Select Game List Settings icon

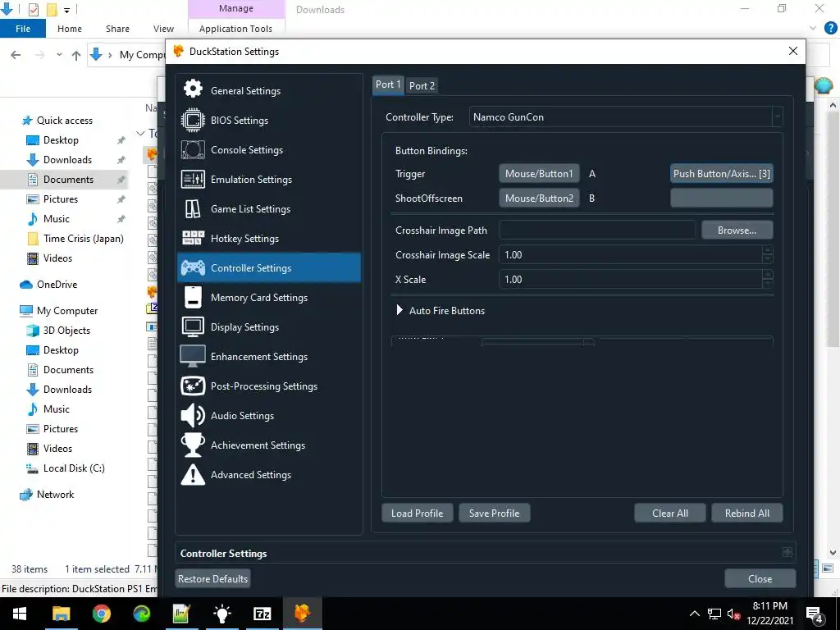pyautogui.click(x=193, y=209)
